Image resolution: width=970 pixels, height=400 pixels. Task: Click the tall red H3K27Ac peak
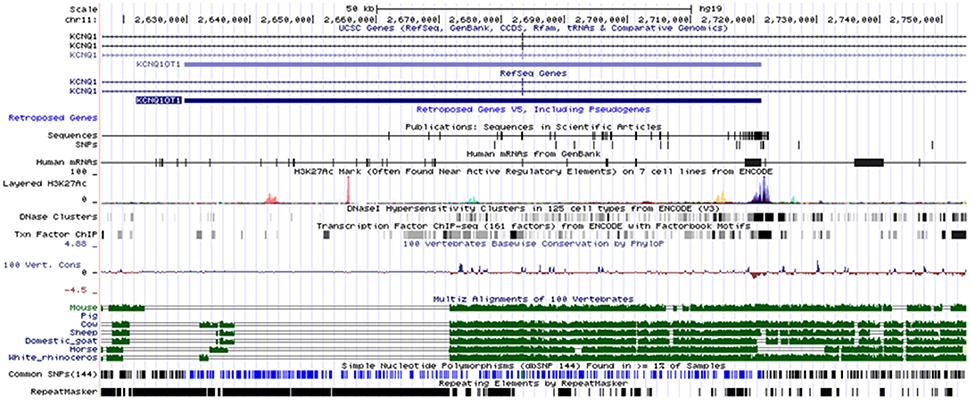pyautogui.click(x=348, y=189)
